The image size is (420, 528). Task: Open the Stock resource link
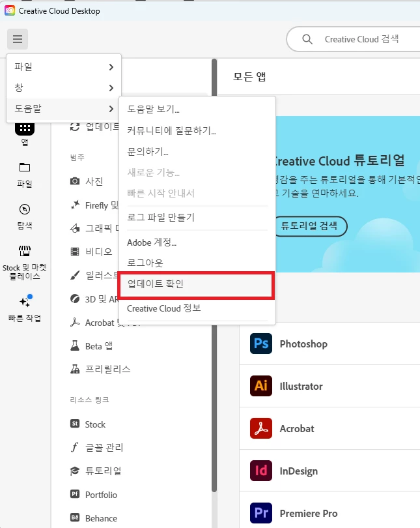point(95,424)
